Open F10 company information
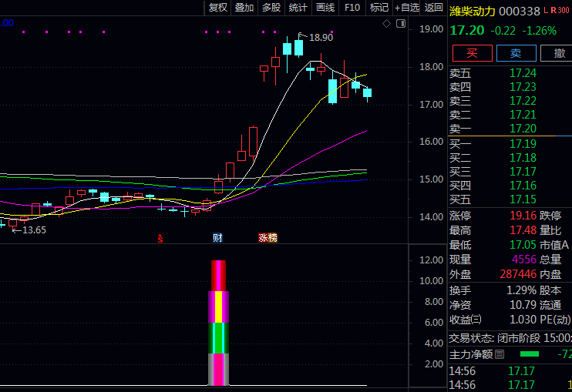The width and height of the screenshot is (572, 392). [352, 8]
